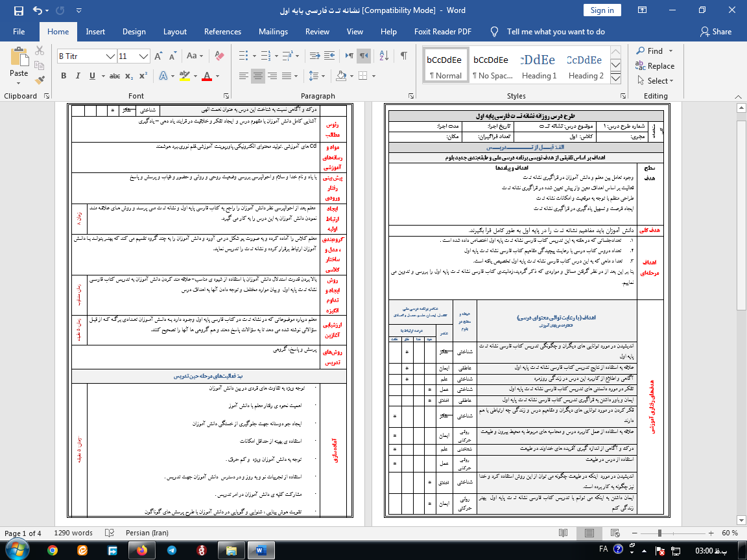This screenshot has width=747, height=560.
Task: Open the Text Highlight Color tool
Action: [185, 76]
